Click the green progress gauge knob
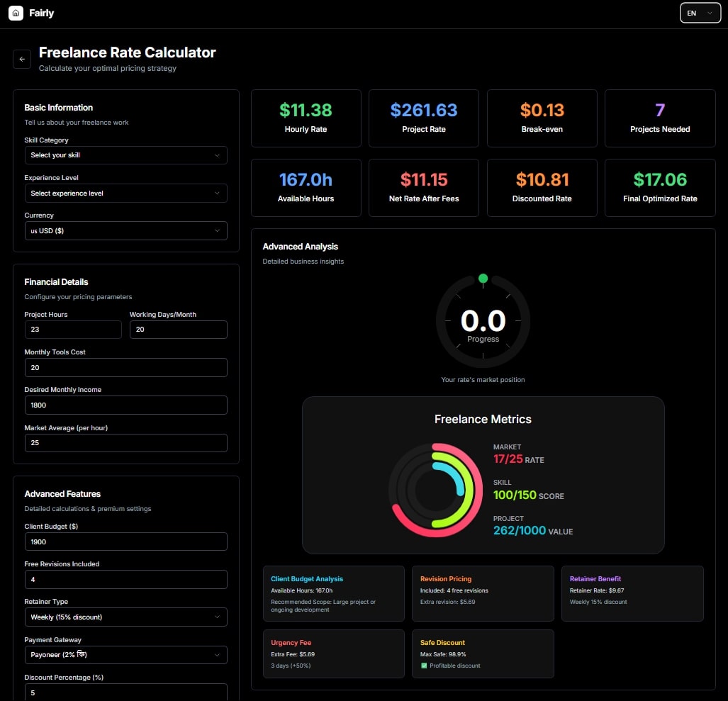This screenshot has height=701, width=728. 483,279
